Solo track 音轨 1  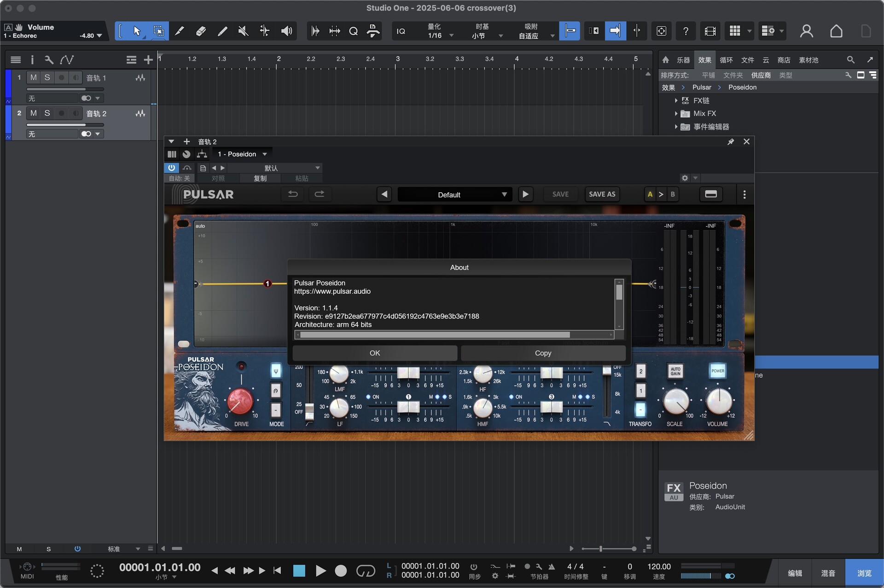47,77
